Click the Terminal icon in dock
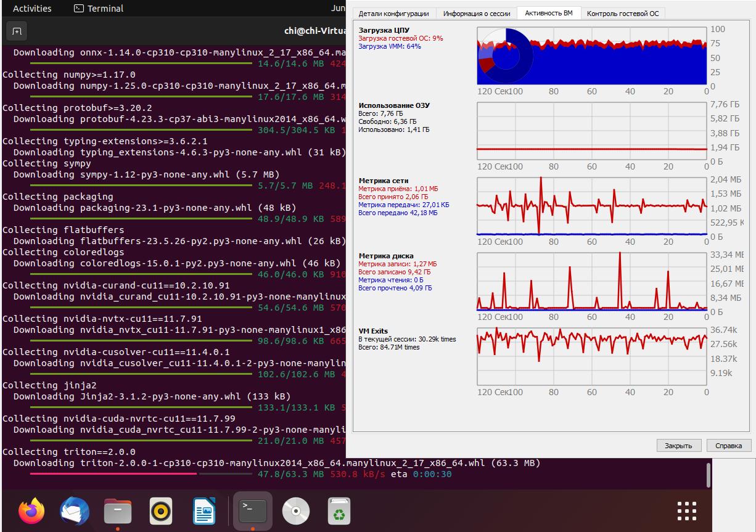The image size is (756, 532). click(253, 511)
